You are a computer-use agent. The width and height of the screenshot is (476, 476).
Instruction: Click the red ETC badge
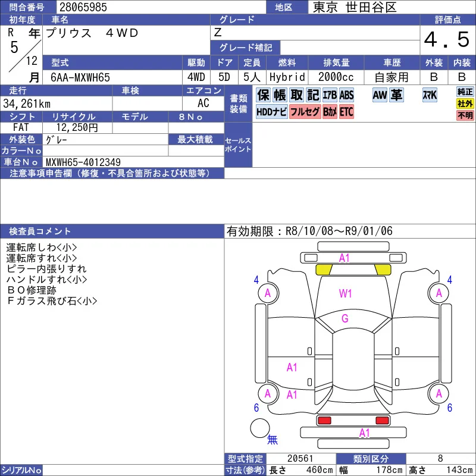[x=346, y=112]
